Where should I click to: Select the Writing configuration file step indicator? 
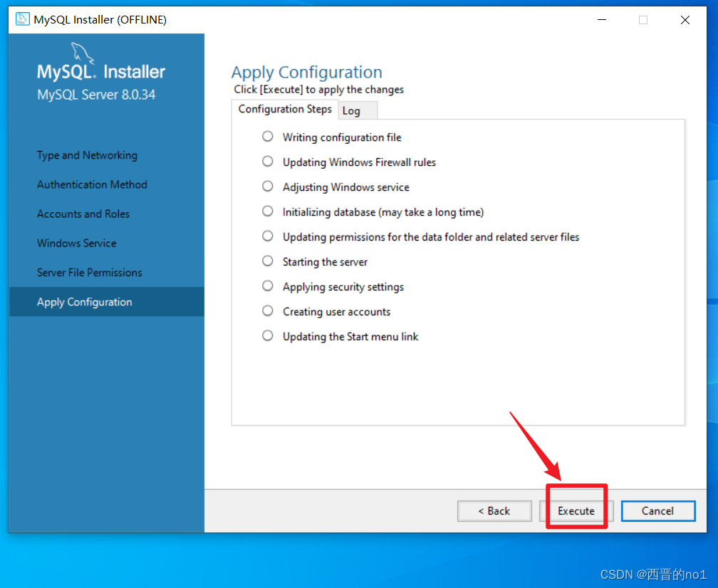267,137
